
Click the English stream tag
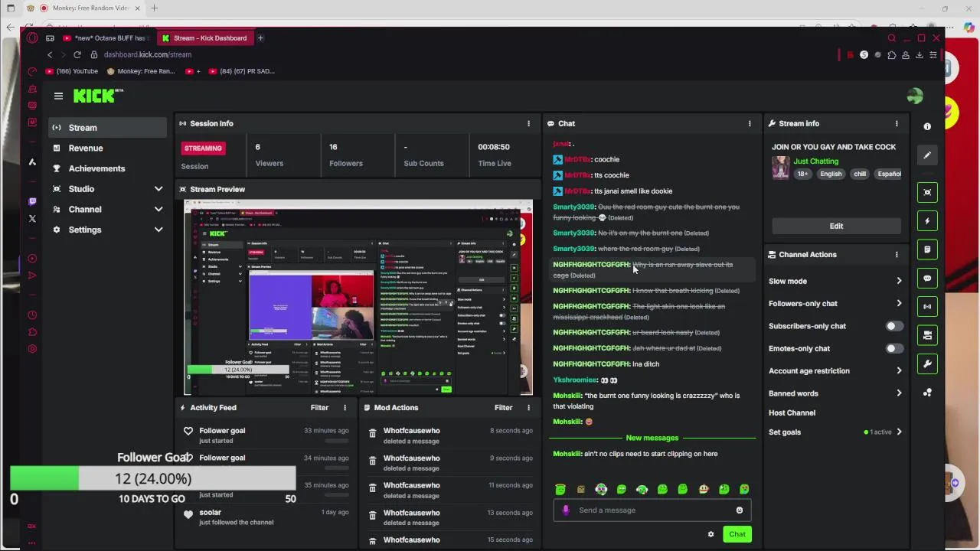tap(831, 174)
